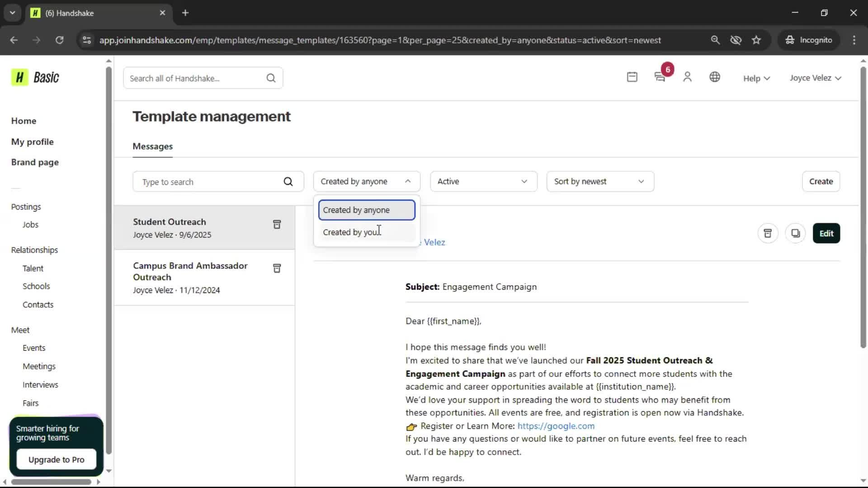
Task: Select the Student Outreach template row
Action: (204, 228)
